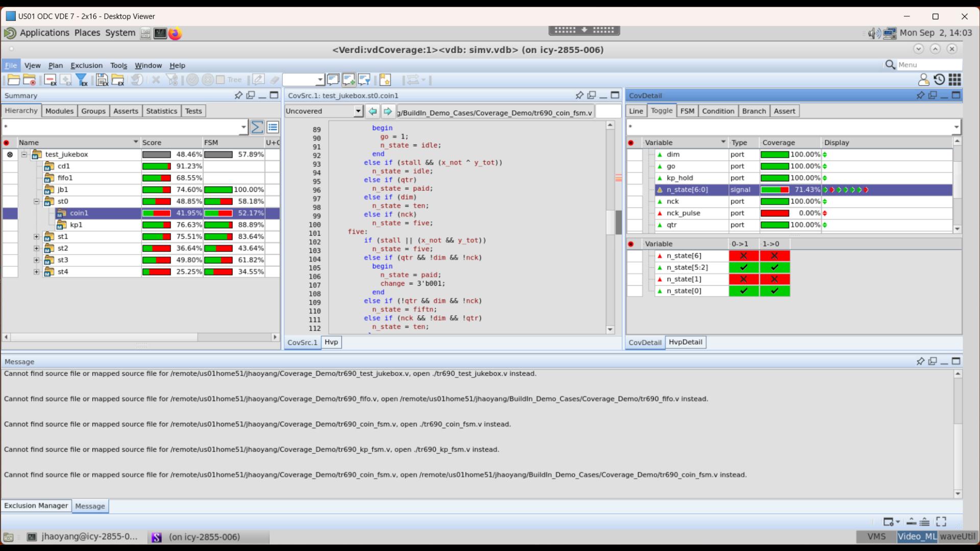The image size is (980, 551).
Task: Switch to the Exclusion Manager tab
Action: 36,506
